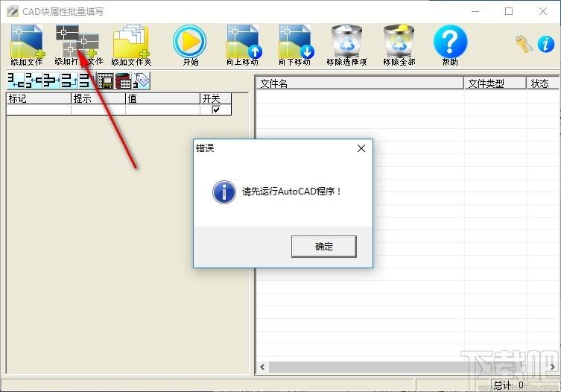This screenshot has height=392, width=561.
Task: Click the blue info 'i' icon in the toolbar
Action: 546,45
